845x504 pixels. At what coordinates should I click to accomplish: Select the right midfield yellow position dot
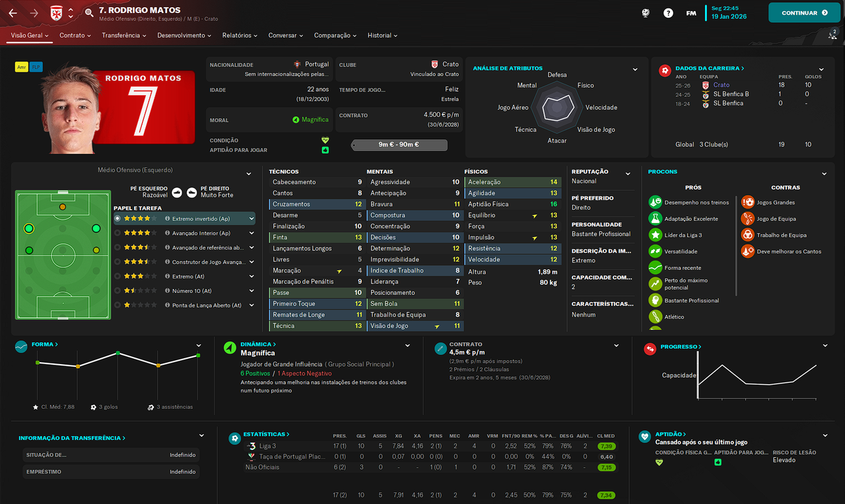click(x=96, y=250)
